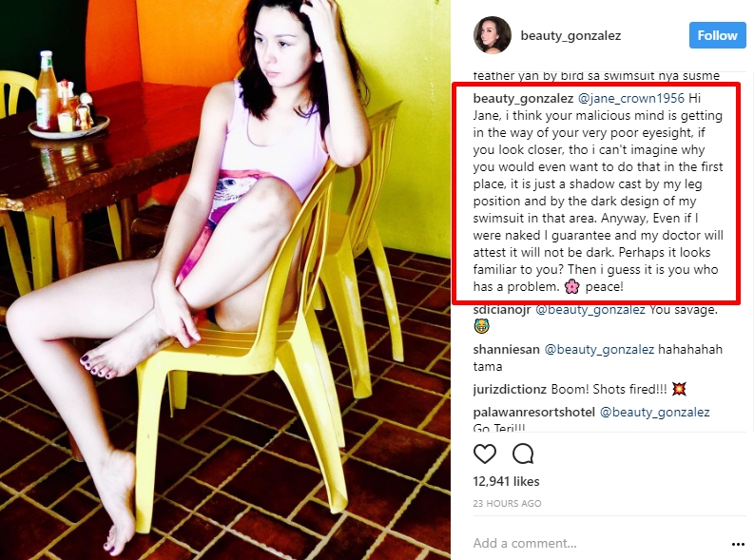Open jurizdictionz commenter profile
Viewport: 754px width, 560px height.
click(510, 390)
